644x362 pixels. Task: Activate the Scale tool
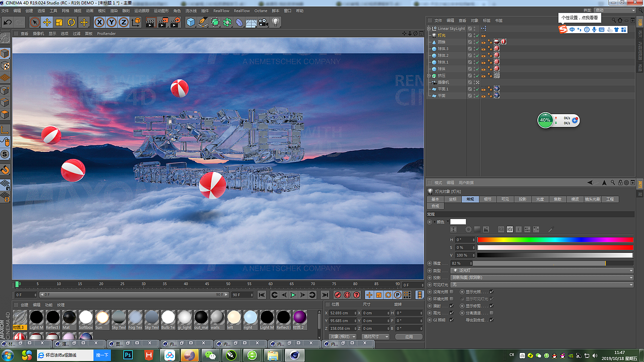click(59, 22)
